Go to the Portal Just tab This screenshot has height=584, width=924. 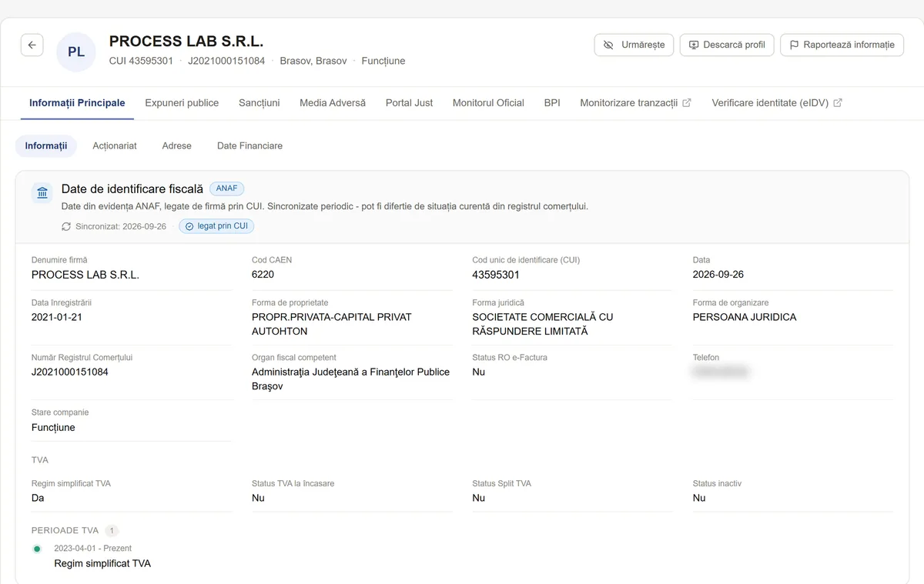pyautogui.click(x=409, y=102)
